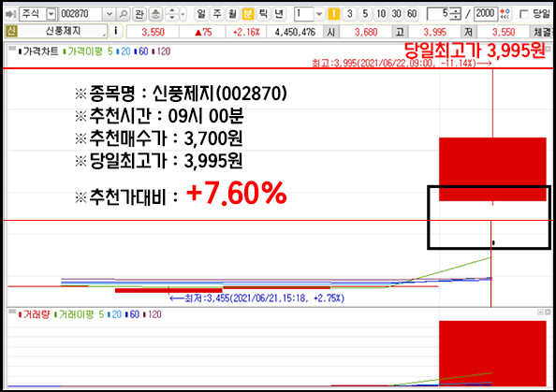The height and width of the screenshot is (392, 556).
Task: Open the stock code 002870 dropdown
Action: pyautogui.click(x=110, y=14)
